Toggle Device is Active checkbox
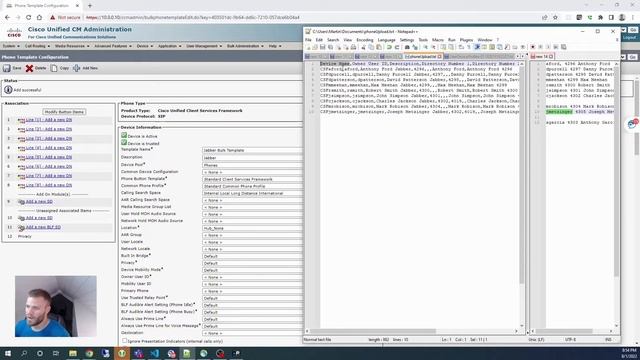This screenshot has height=360, width=640. [124, 135]
